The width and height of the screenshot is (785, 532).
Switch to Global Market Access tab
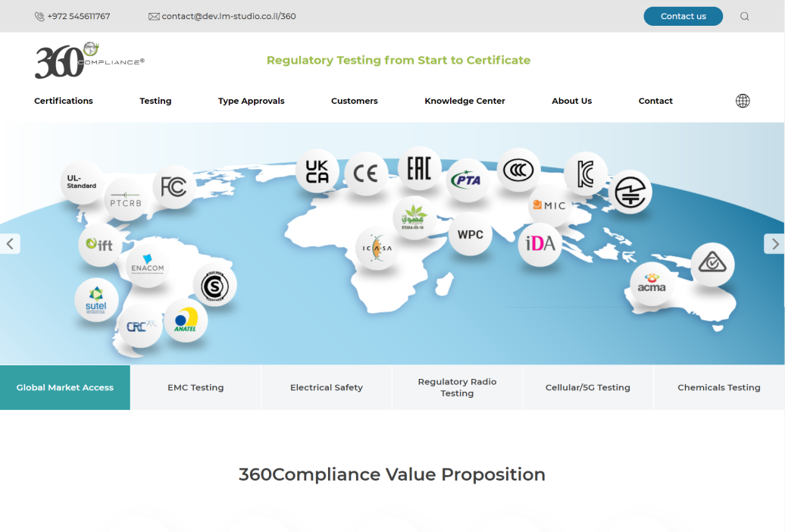[65, 387]
